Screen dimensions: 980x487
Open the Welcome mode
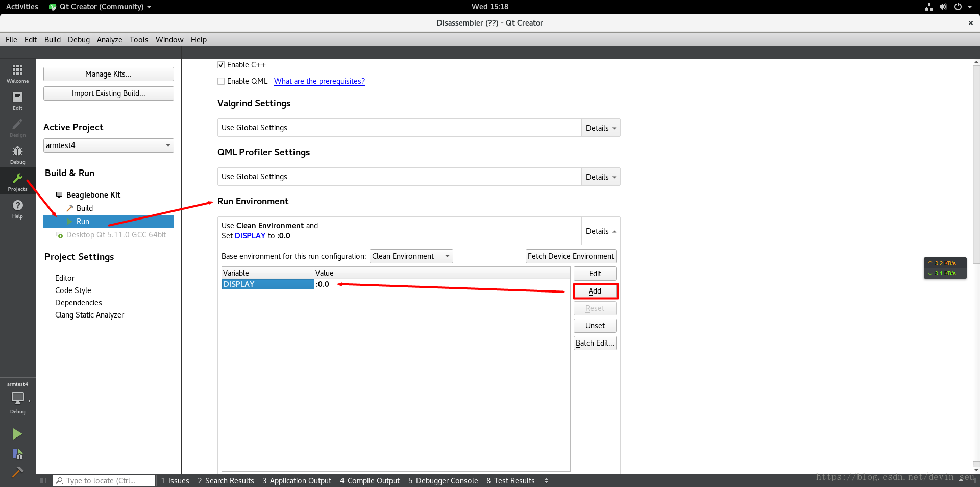17,73
